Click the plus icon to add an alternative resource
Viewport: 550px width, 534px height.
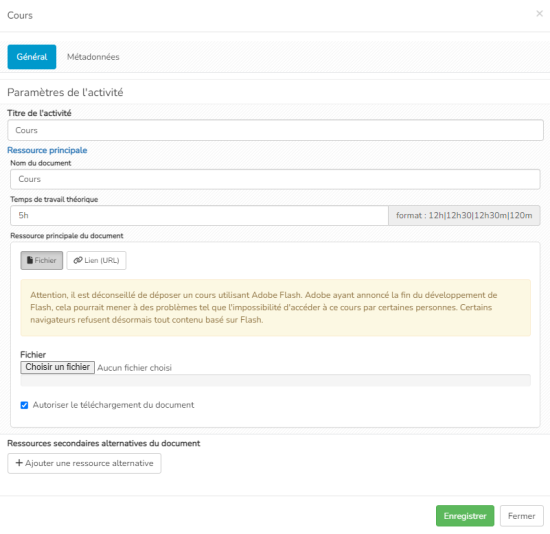(19, 463)
